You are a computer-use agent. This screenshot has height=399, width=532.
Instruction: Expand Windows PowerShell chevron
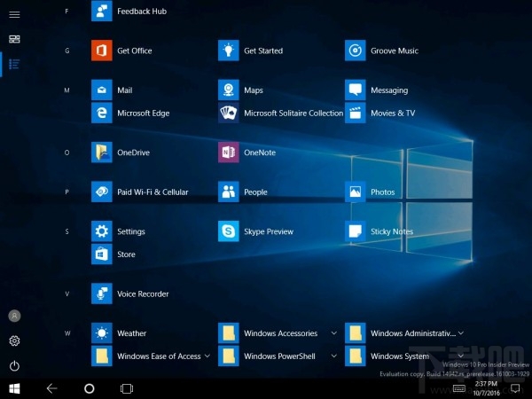[x=334, y=356]
